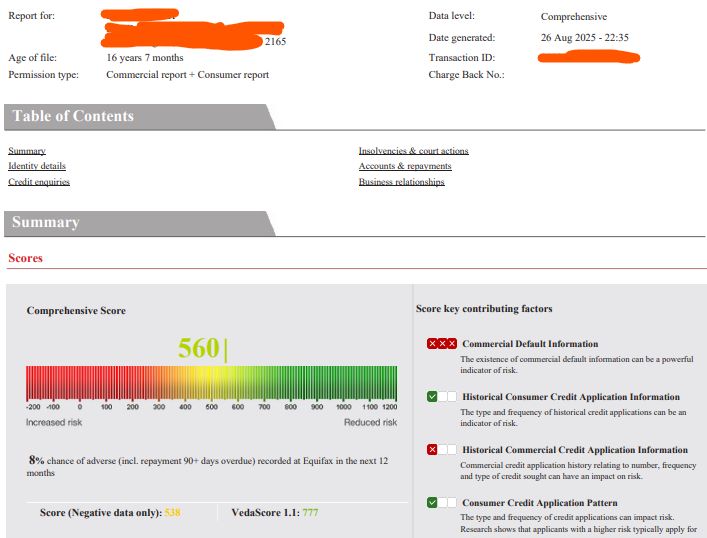The image size is (707, 538).
Task: Jump to Insolvencies & court actions
Action: 413,151
